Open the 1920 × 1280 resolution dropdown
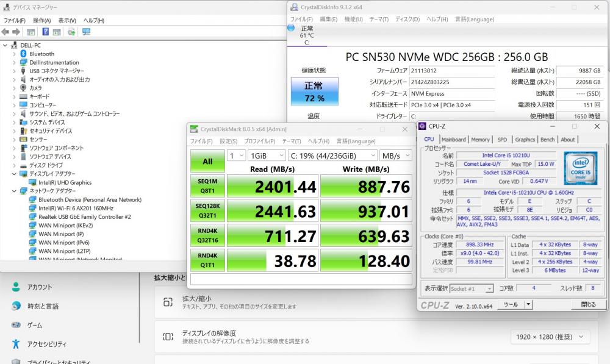Viewport: 610px width, 364px height. 550,337
